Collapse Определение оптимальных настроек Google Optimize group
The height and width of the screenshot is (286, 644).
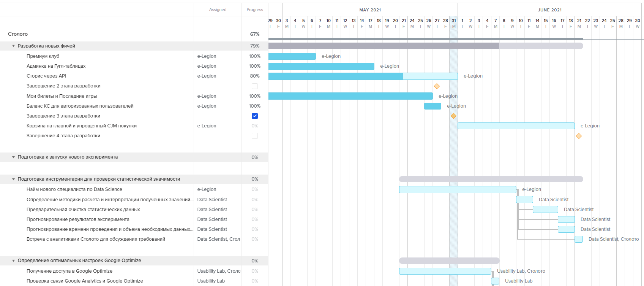[14, 261]
